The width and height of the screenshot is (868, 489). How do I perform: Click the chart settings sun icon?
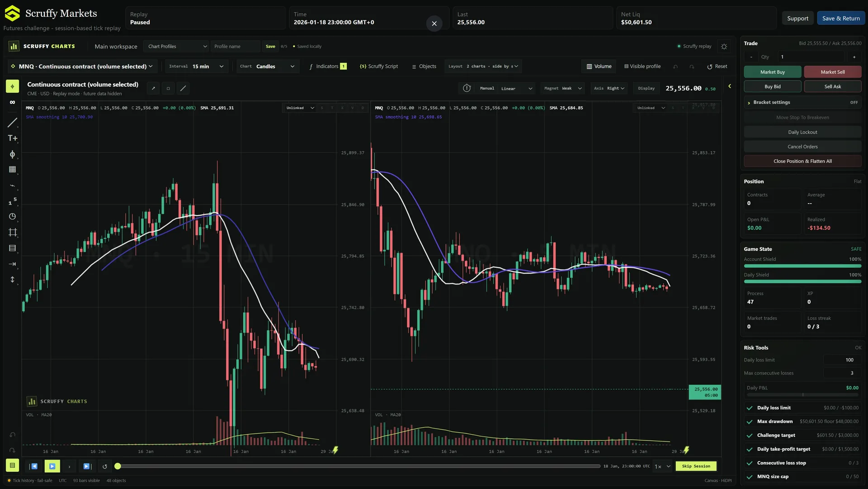click(x=724, y=47)
